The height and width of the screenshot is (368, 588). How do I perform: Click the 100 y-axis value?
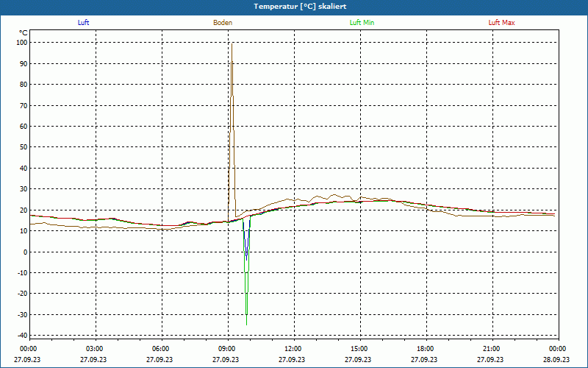coord(22,43)
